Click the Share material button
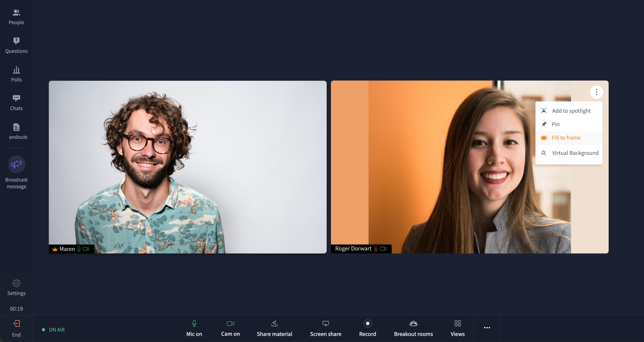 [x=274, y=328]
